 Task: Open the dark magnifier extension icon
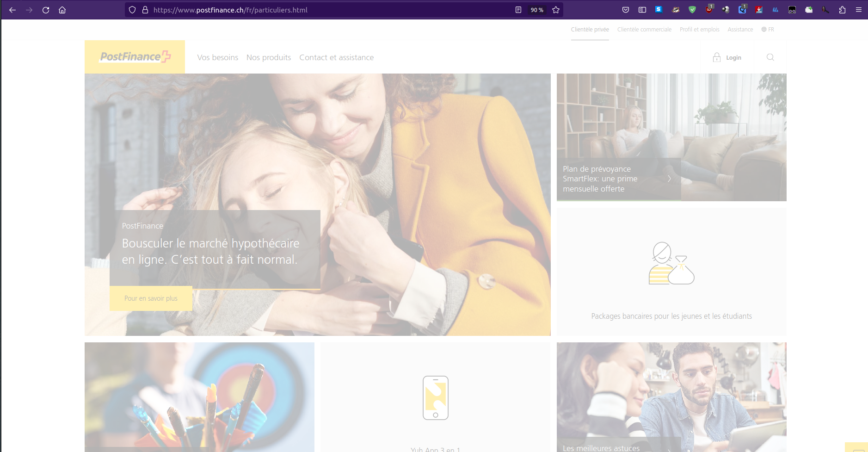[x=825, y=10]
